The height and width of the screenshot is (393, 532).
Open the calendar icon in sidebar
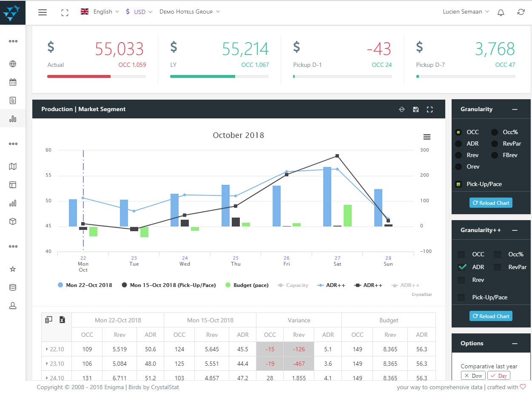(13, 82)
